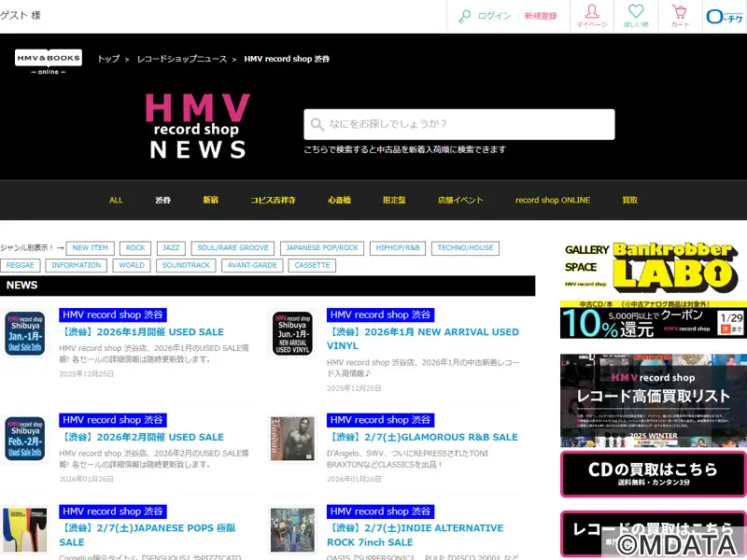Go to トップ breadcrumb
Image resolution: width=747 pixels, height=560 pixels.
[x=108, y=59]
